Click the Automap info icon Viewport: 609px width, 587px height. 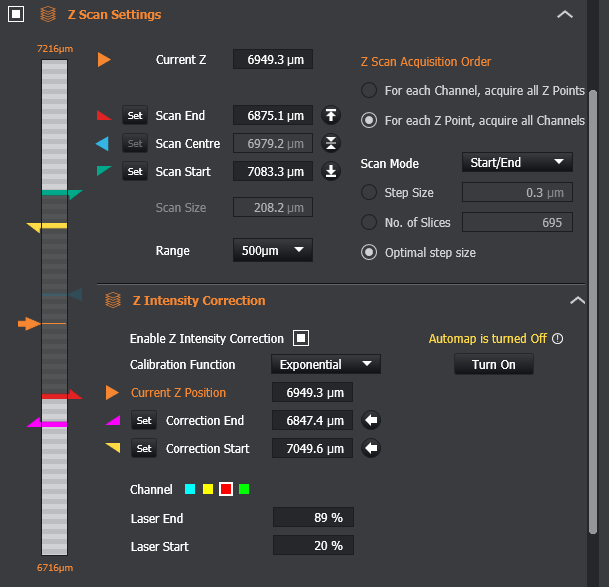point(557,339)
